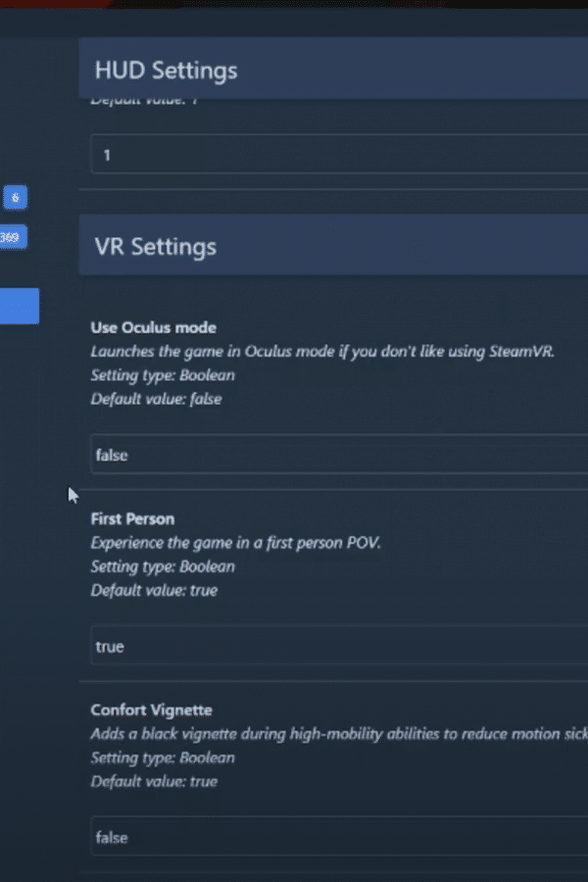Collapse the HUD Settings section header
This screenshot has height=882, width=588.
pos(333,69)
